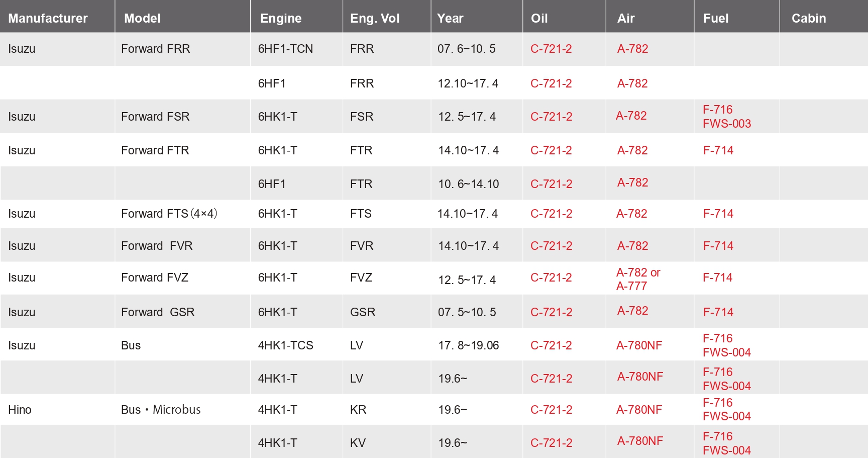This screenshot has width=868, height=458.
Task: Click the Forward FTS (4×4) model cell
Action: point(169,214)
